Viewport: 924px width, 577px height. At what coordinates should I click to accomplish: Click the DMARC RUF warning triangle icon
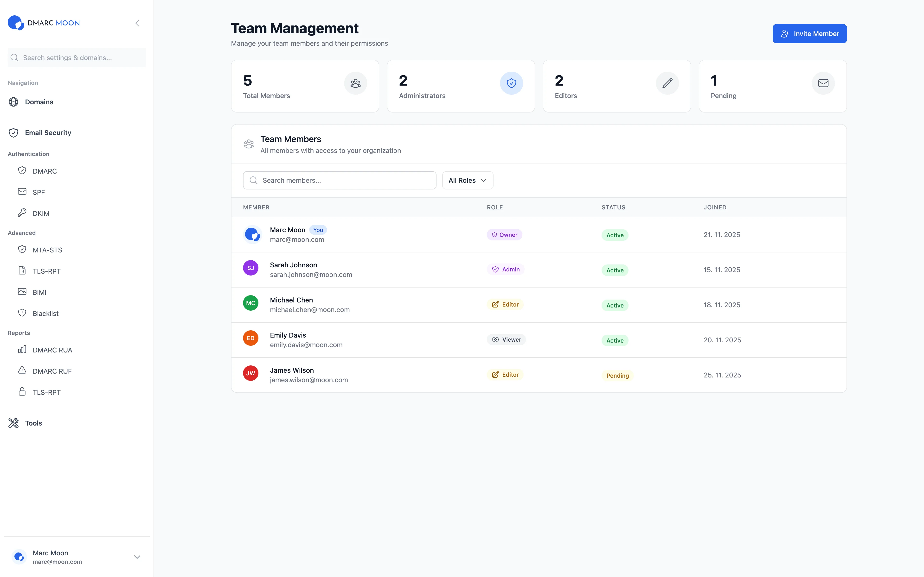(22, 370)
